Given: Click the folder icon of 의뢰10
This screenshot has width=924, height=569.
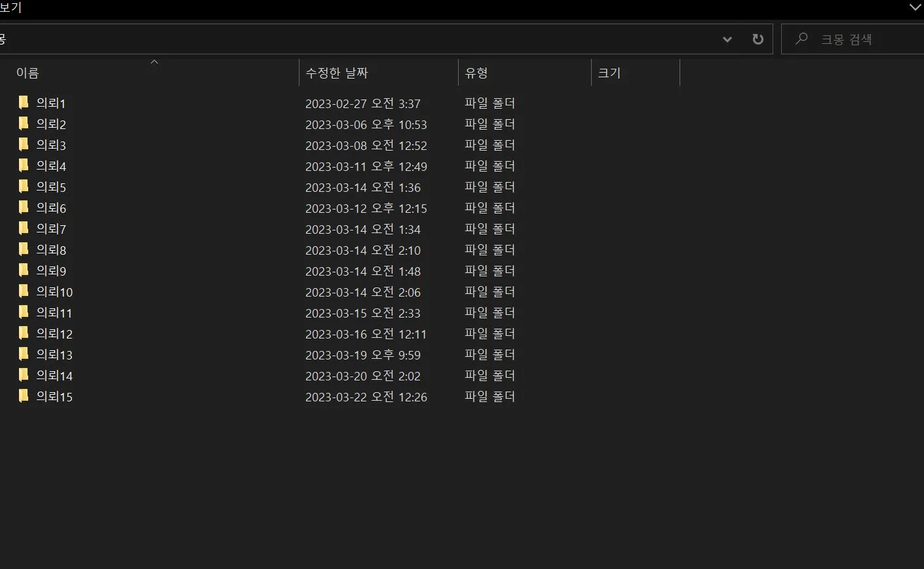Looking at the screenshot, I should tap(24, 291).
